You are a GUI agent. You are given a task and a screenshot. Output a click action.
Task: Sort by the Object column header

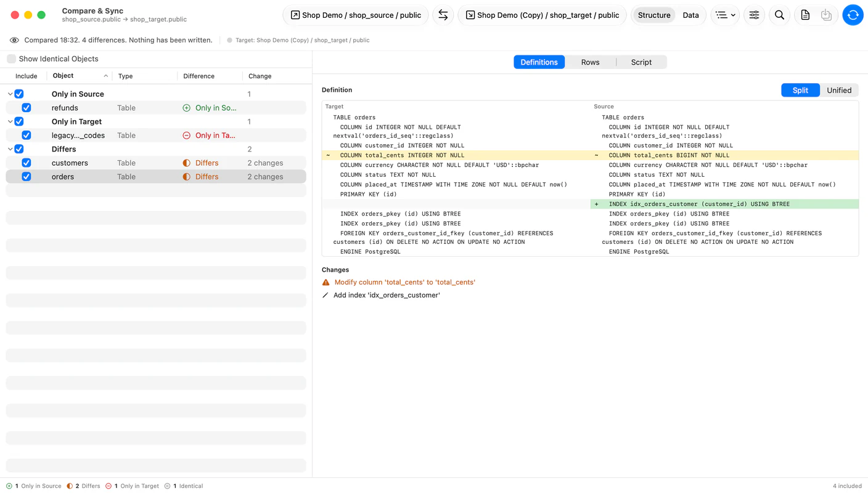tap(80, 76)
